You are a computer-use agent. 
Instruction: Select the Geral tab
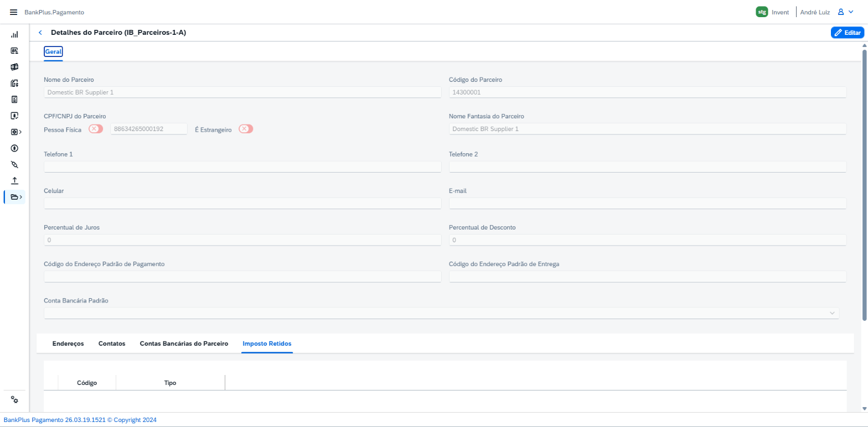53,51
